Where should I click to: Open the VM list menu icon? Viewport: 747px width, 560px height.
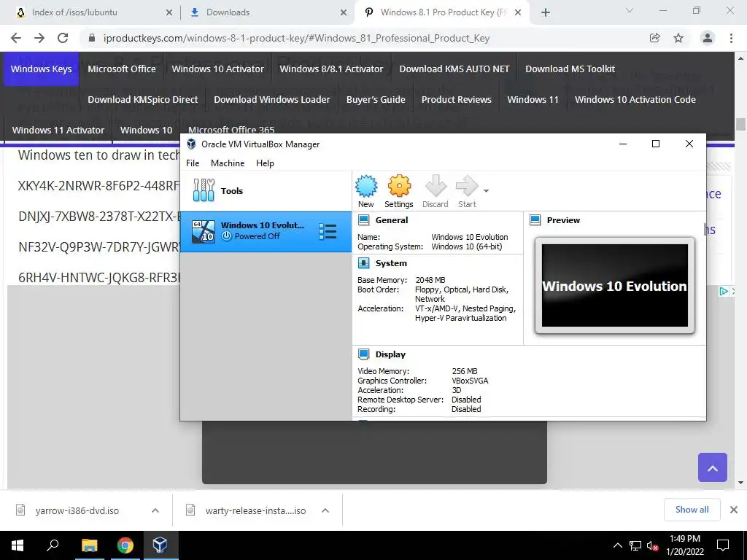328,231
